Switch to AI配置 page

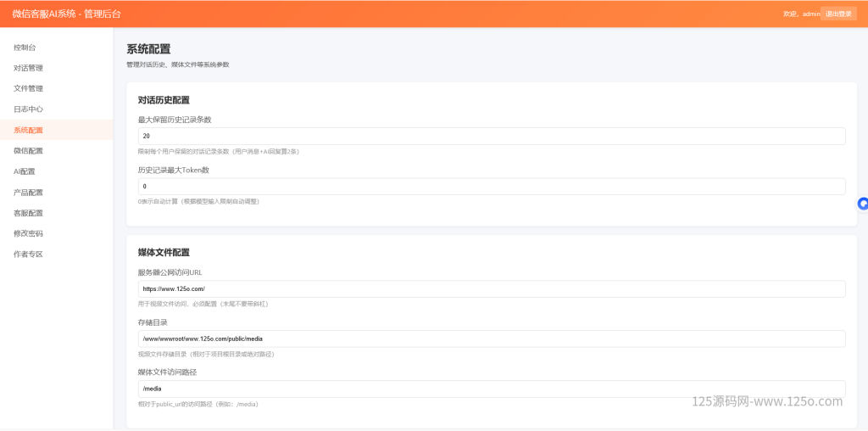(x=25, y=171)
